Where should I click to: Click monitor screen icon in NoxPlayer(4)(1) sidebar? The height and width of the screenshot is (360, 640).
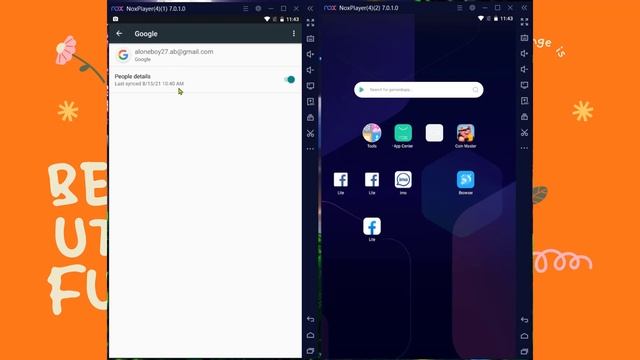(311, 86)
